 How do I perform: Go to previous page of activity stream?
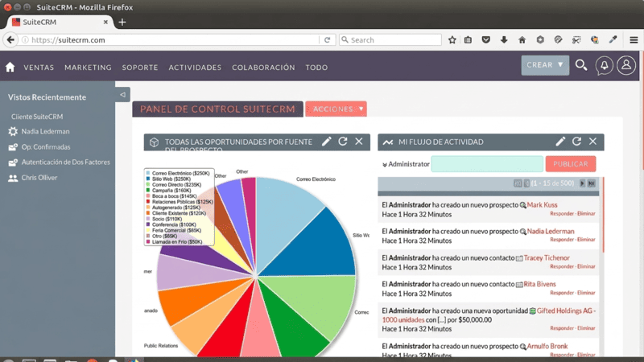[526, 183]
